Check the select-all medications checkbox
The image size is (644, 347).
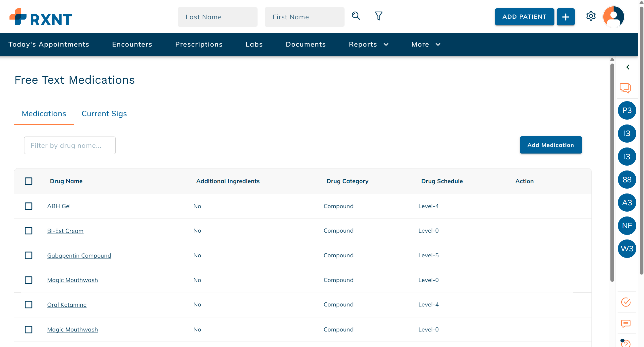pyautogui.click(x=28, y=181)
